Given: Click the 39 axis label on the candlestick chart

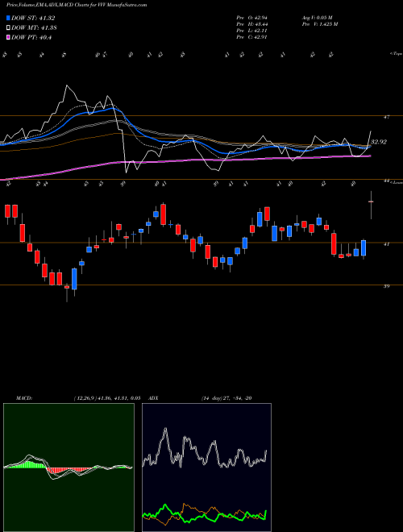Looking at the screenshot, I should pyautogui.click(x=386, y=286).
